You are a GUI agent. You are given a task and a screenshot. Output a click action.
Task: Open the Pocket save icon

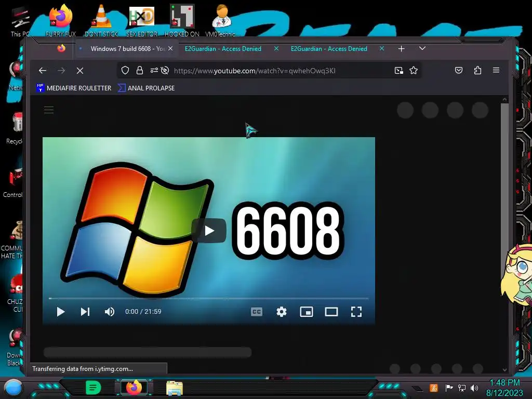[x=458, y=70]
